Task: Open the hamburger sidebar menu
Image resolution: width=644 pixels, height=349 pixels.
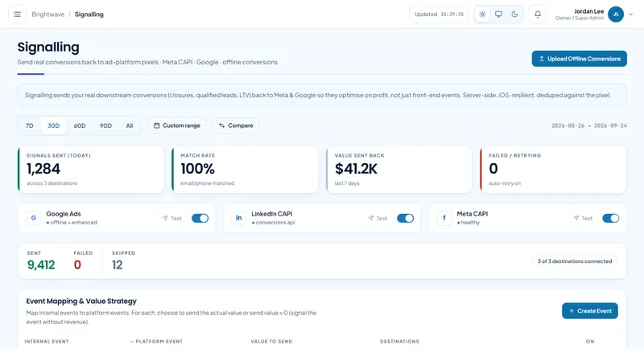Action: 17,14
